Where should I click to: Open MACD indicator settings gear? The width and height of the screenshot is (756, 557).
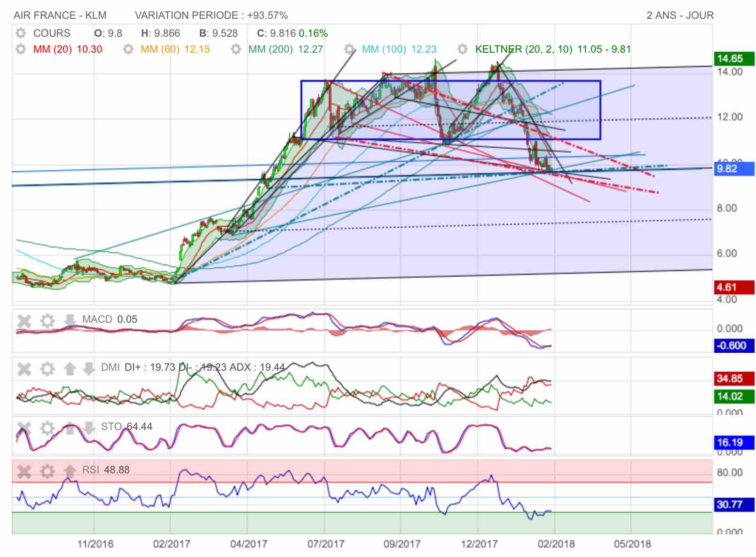click(x=47, y=321)
